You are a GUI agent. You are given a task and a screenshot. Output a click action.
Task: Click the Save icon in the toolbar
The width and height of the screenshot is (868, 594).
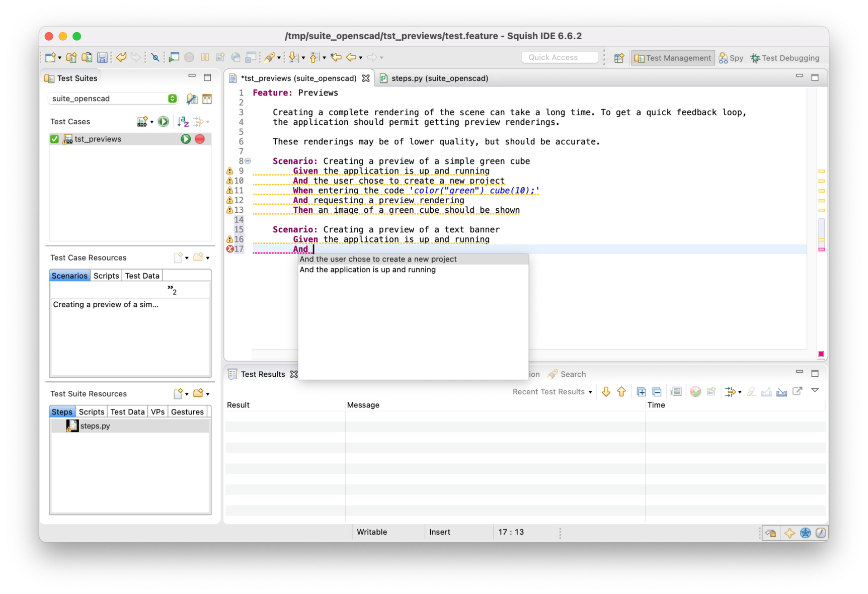102,58
